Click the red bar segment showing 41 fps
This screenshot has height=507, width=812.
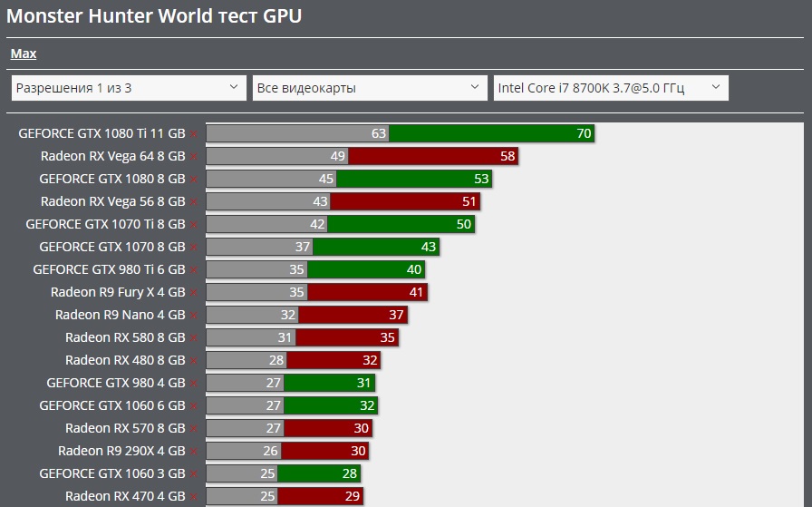(367, 292)
